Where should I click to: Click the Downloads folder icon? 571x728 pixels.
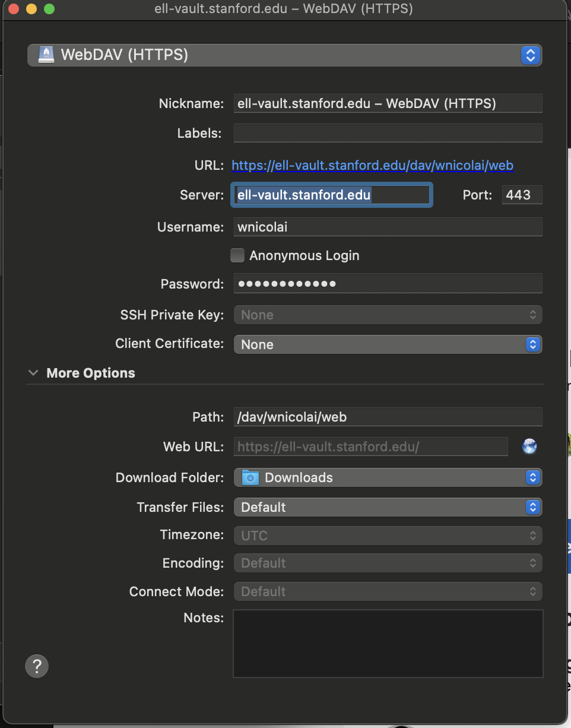[x=250, y=477]
